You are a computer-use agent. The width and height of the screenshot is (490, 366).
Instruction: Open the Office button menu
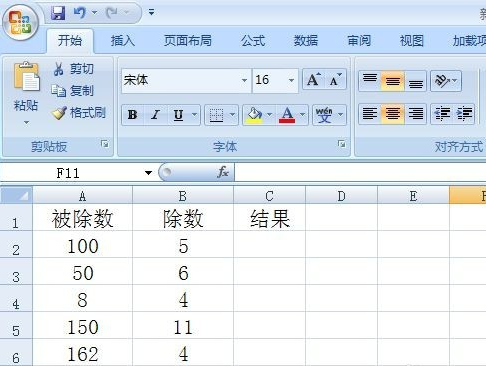(x=21, y=23)
